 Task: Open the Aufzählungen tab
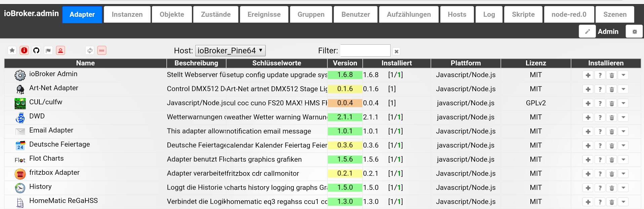409,14
